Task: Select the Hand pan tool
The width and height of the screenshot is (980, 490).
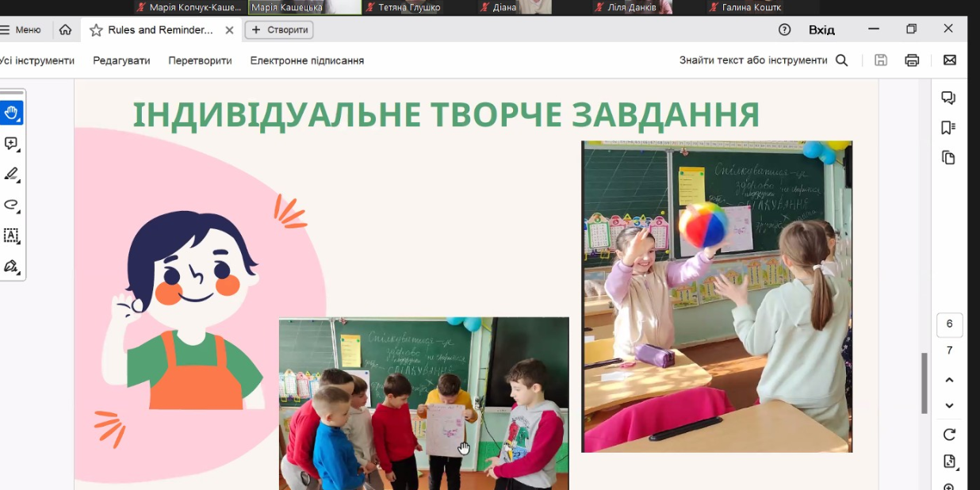Action: [11, 113]
